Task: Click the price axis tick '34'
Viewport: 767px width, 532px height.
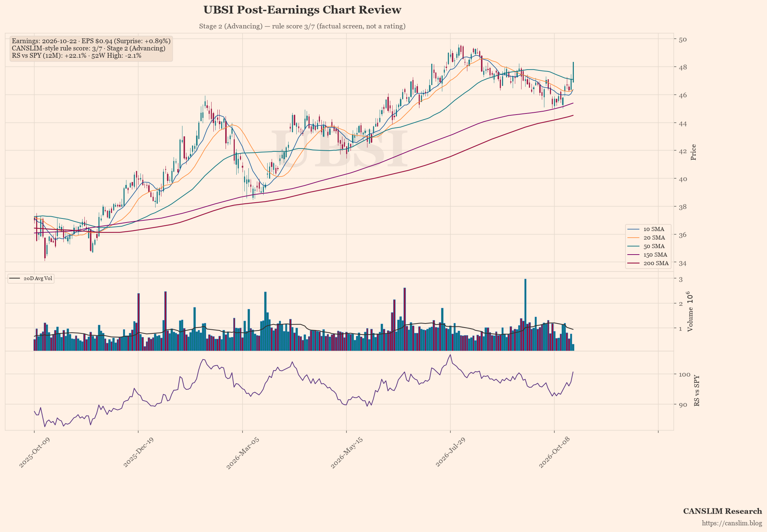Action: (x=682, y=263)
